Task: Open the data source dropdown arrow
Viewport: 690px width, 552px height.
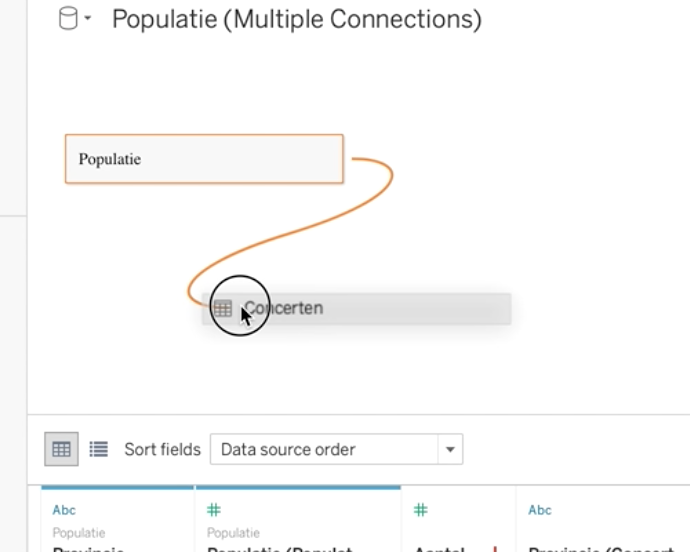Action: (88, 19)
